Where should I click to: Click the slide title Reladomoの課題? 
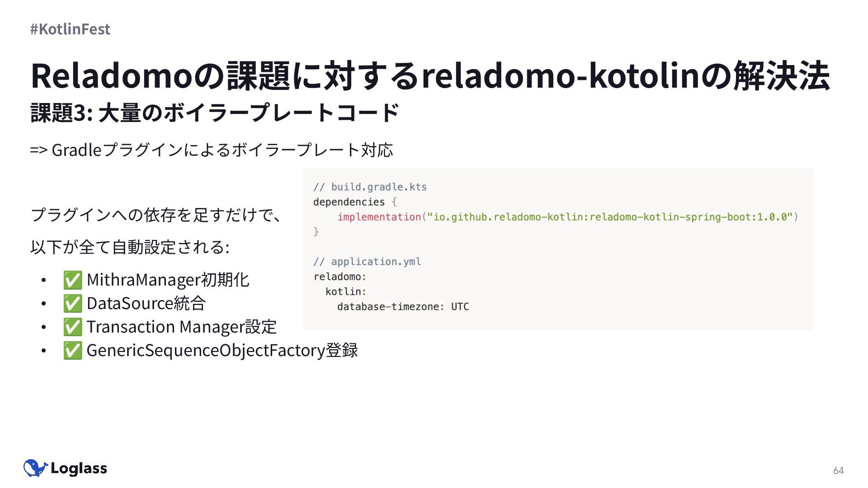(430, 75)
